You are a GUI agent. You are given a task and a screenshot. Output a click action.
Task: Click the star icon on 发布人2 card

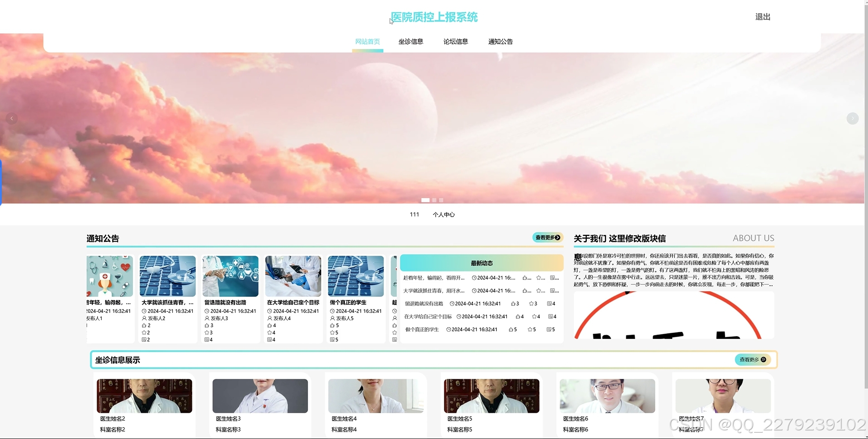(x=144, y=333)
